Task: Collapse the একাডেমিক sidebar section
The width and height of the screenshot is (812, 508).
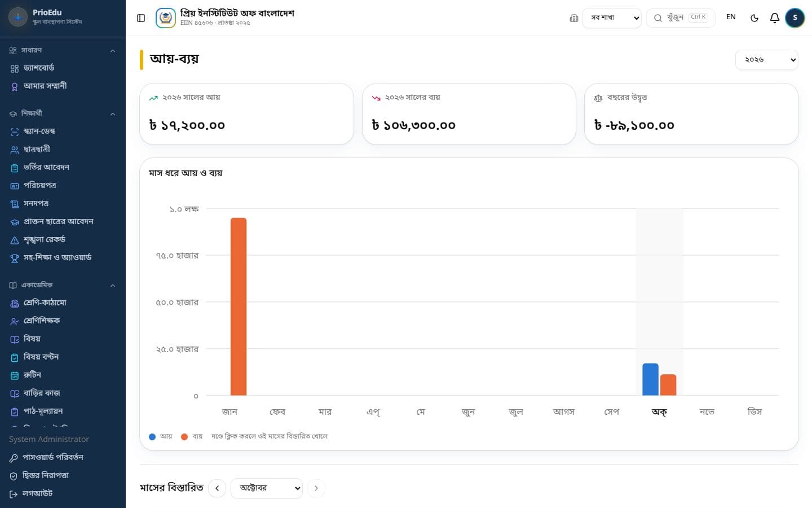Action: click(63, 285)
